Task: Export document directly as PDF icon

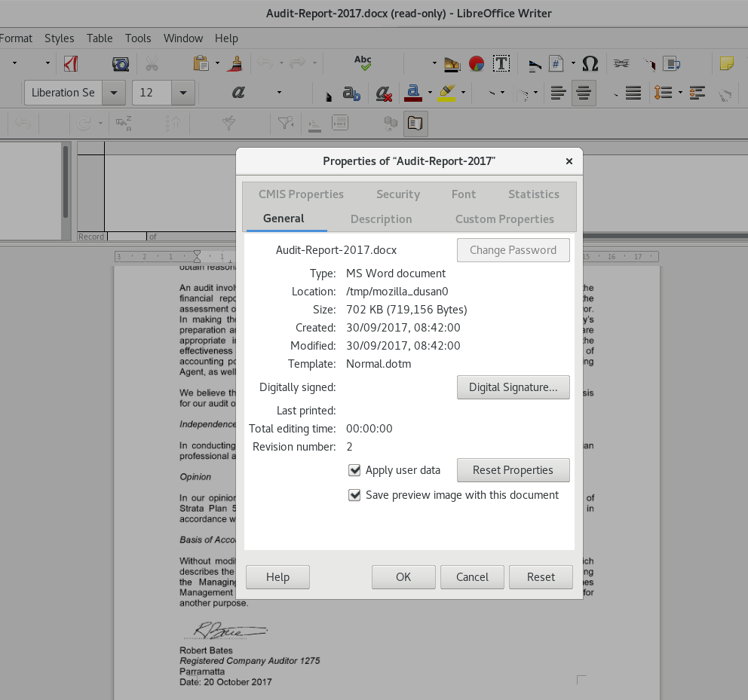Action: pyautogui.click(x=71, y=63)
